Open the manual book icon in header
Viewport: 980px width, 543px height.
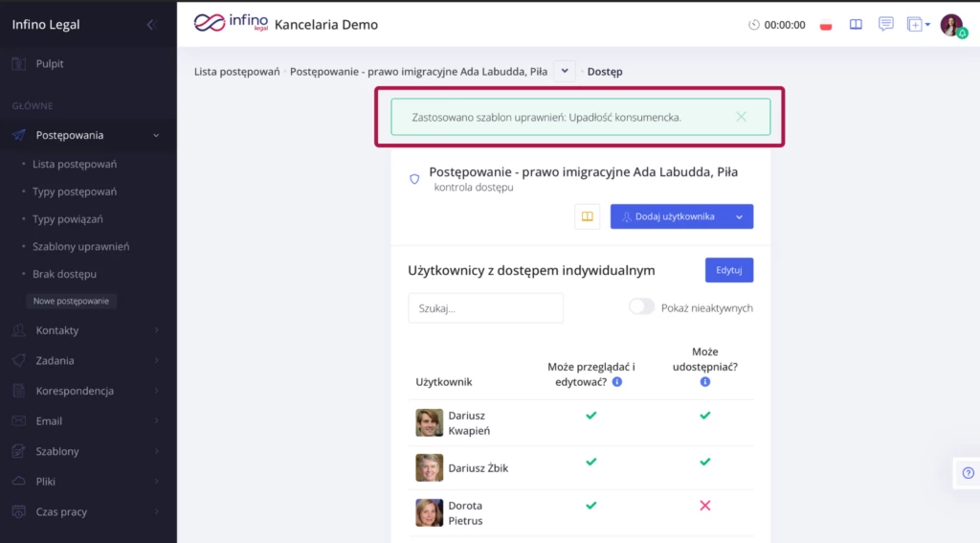click(x=856, y=25)
